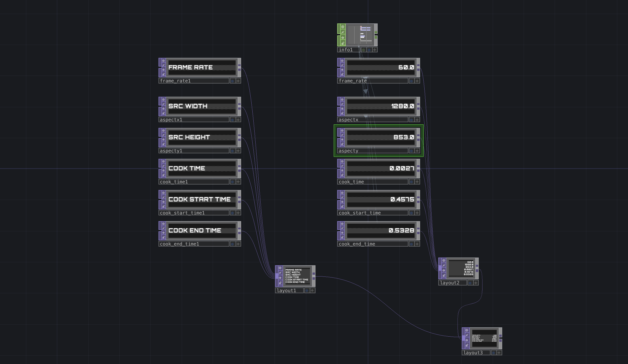Image resolution: width=628 pixels, height=364 pixels.
Task: Toggle viewer flag on the frame_rate1 node
Action: [163, 61]
